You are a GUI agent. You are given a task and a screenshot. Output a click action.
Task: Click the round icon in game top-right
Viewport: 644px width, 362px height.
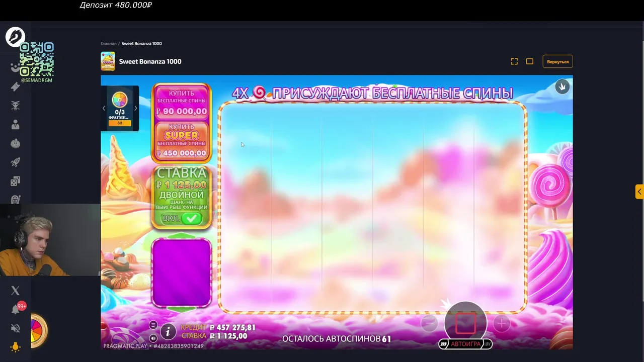562,86
